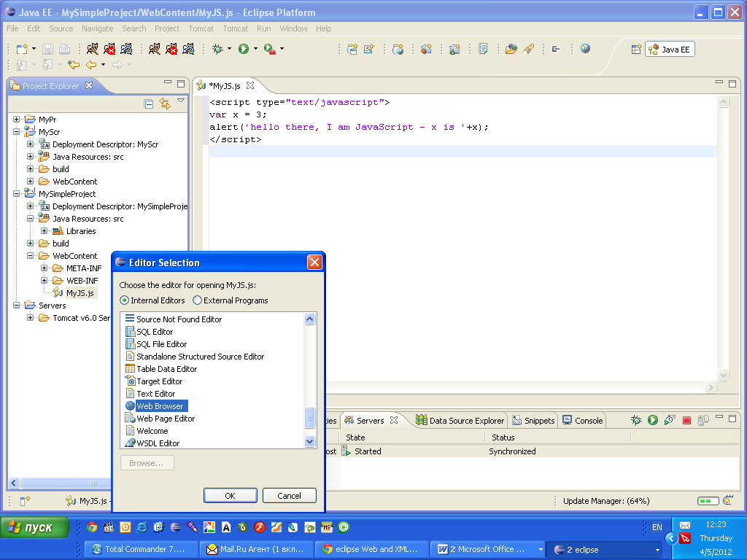Click editor list vertical scrollbar thumb
747x560 pixels.
[309, 418]
